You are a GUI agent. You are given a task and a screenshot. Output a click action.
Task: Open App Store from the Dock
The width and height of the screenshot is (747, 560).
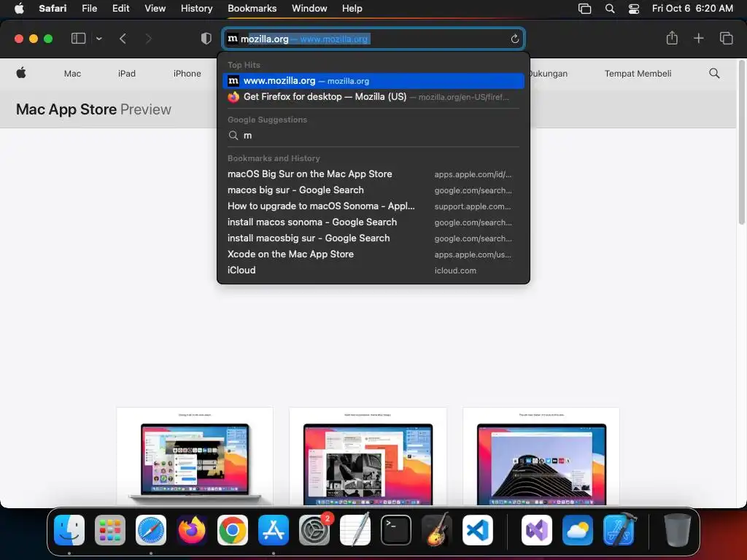click(x=274, y=530)
